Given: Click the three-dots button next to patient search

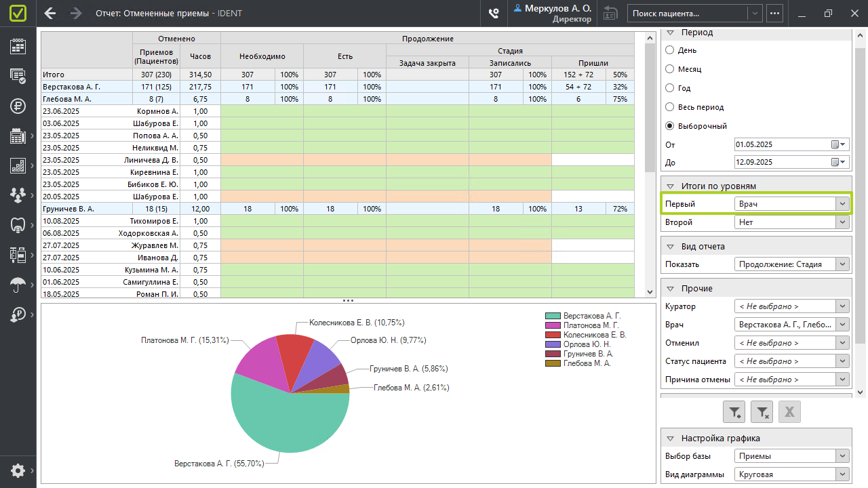Looking at the screenshot, I should click(774, 13).
